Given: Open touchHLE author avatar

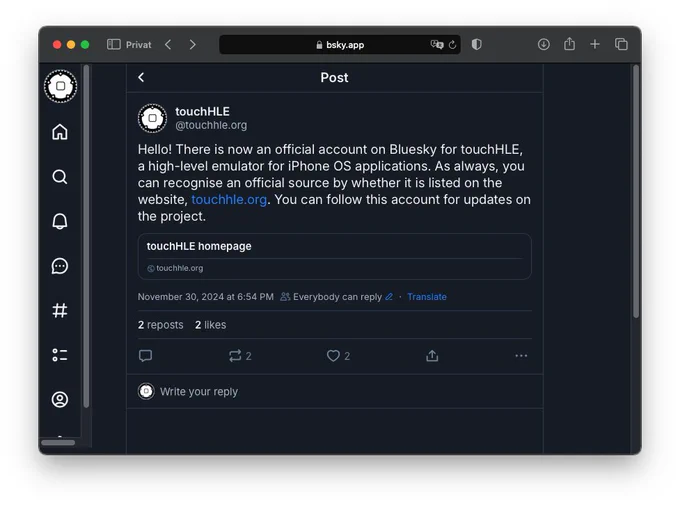Looking at the screenshot, I should tap(152, 118).
